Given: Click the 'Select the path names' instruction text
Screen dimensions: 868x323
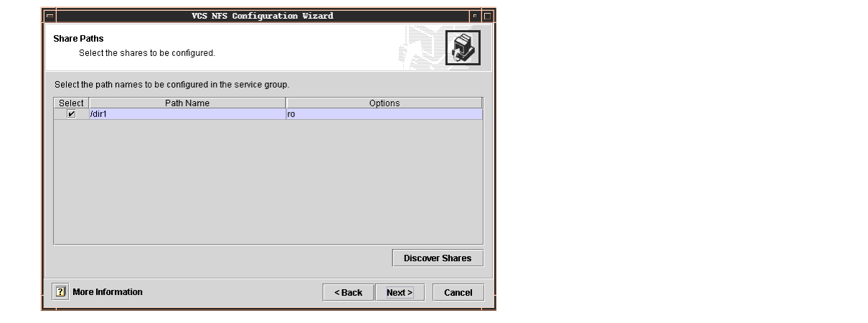Looking at the screenshot, I should click(x=171, y=85).
